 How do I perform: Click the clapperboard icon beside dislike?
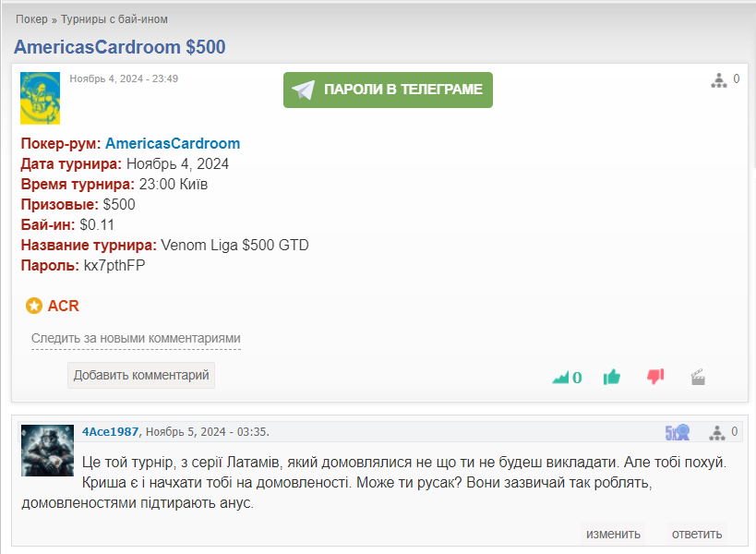pyautogui.click(x=698, y=377)
